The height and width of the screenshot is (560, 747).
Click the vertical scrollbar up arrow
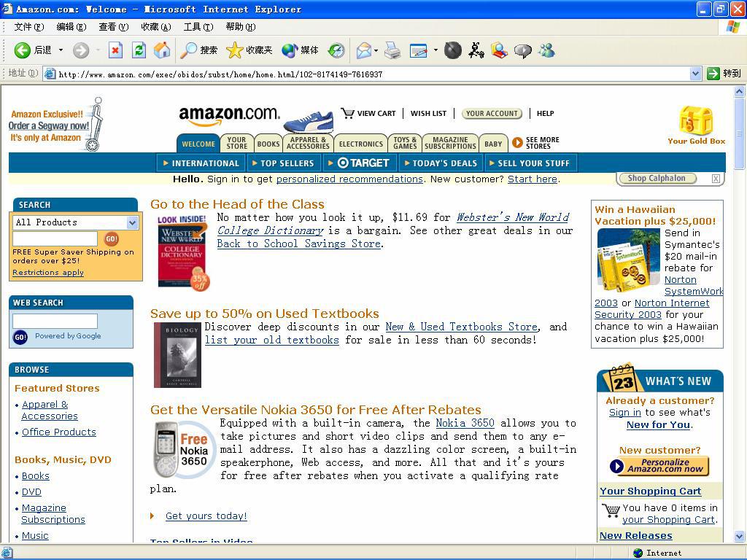739,91
